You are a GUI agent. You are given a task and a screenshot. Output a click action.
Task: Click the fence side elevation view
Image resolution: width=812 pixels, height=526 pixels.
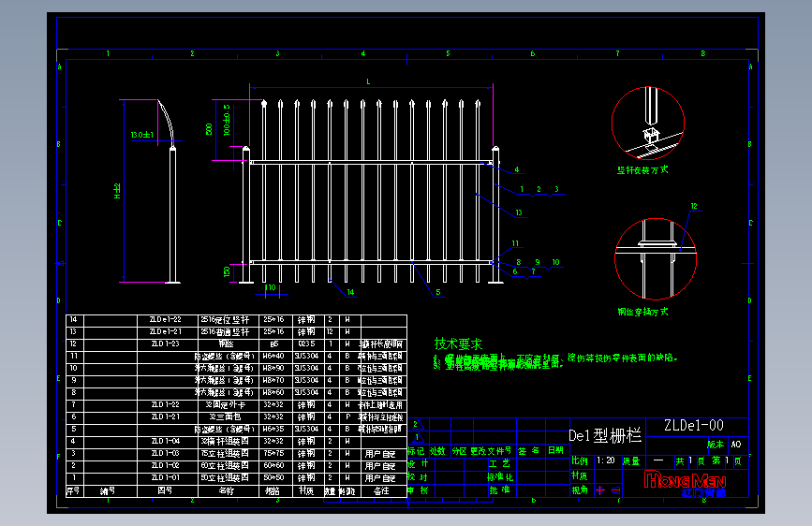click(167, 191)
